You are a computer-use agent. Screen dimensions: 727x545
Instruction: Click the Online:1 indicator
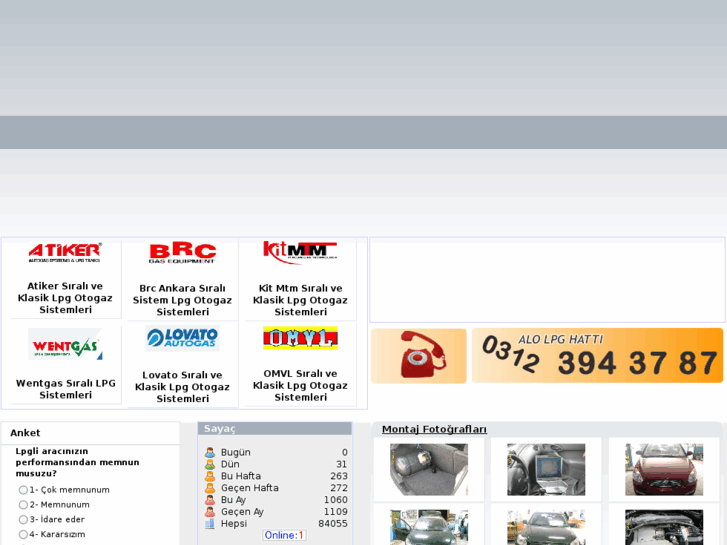[284, 535]
